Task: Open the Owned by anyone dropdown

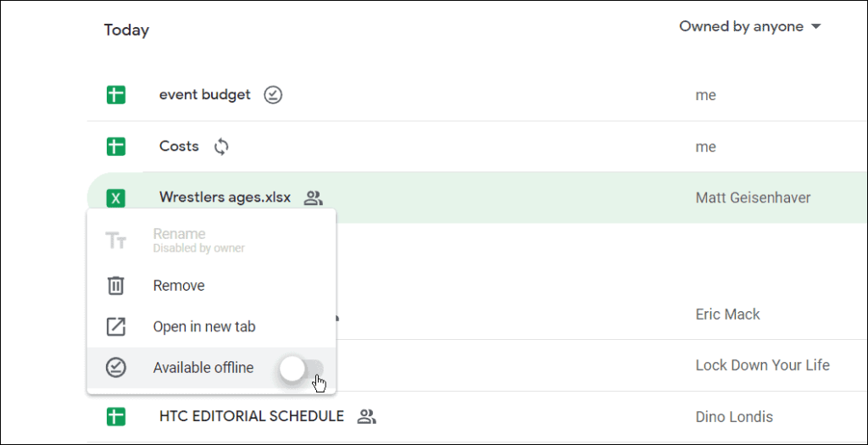Action: pos(750,26)
